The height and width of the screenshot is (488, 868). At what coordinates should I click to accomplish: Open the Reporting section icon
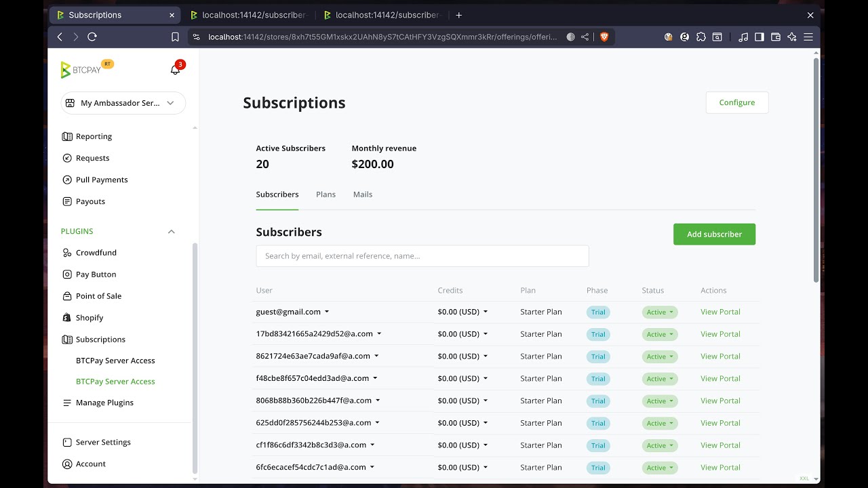click(x=66, y=136)
